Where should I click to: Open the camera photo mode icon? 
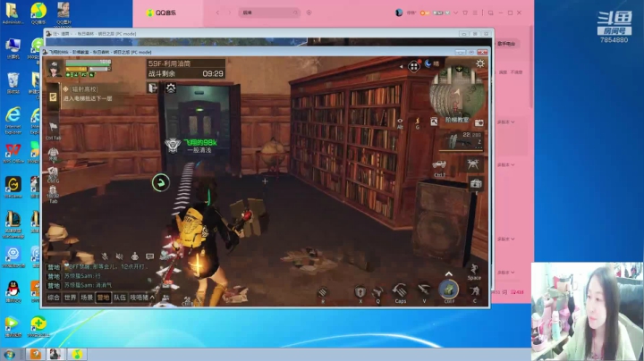tap(479, 122)
